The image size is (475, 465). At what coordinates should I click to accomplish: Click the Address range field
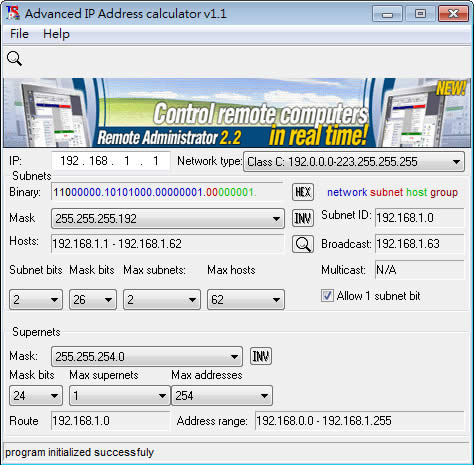click(x=360, y=421)
